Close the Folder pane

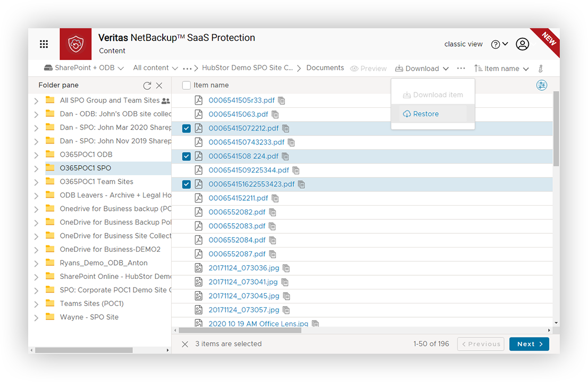pyautogui.click(x=159, y=86)
